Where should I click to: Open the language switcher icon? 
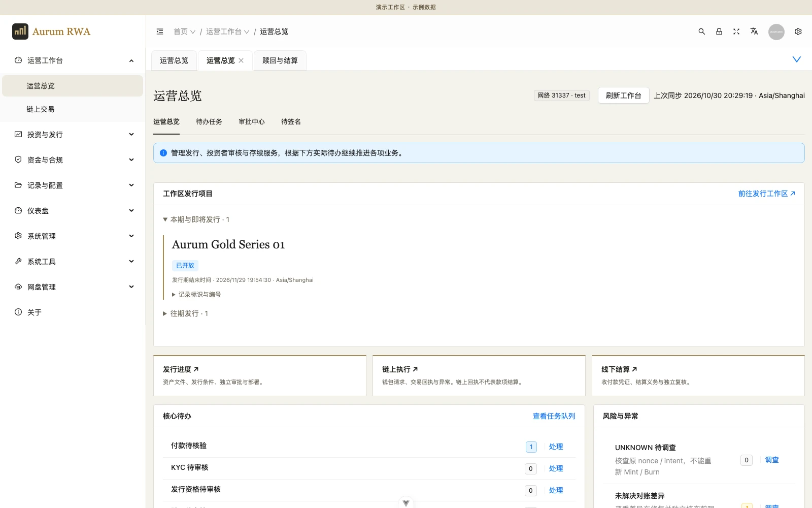[x=754, y=31]
